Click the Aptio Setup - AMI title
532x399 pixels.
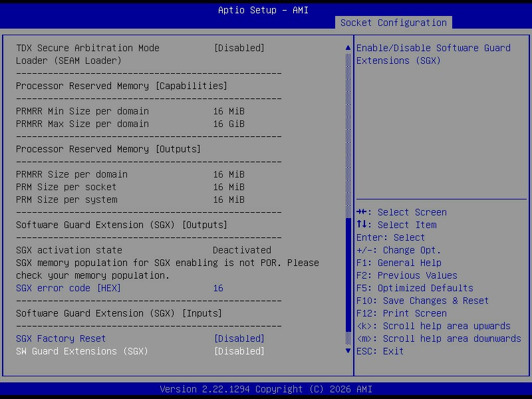[263, 10]
